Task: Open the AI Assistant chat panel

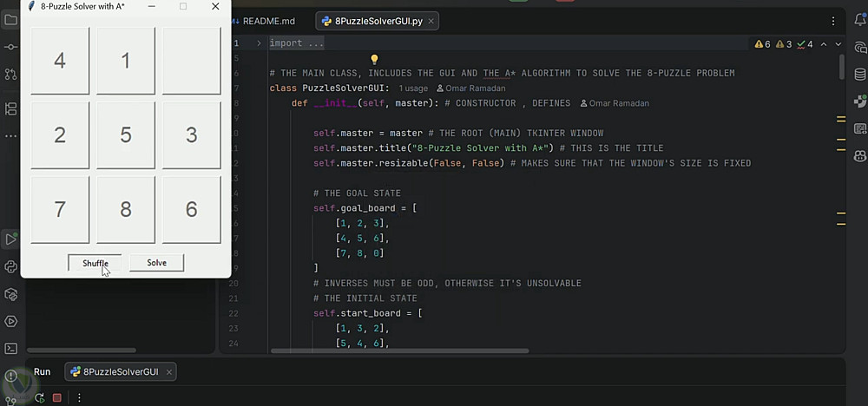Action: pyautogui.click(x=860, y=48)
